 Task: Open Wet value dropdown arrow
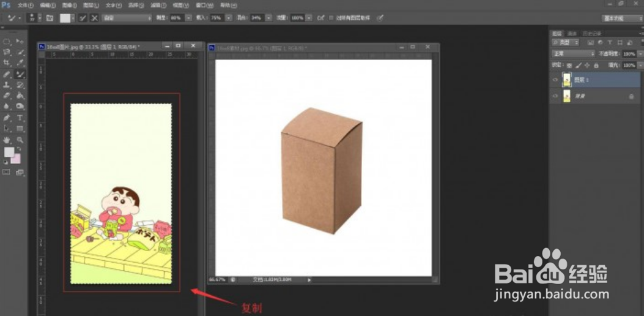click(x=188, y=18)
